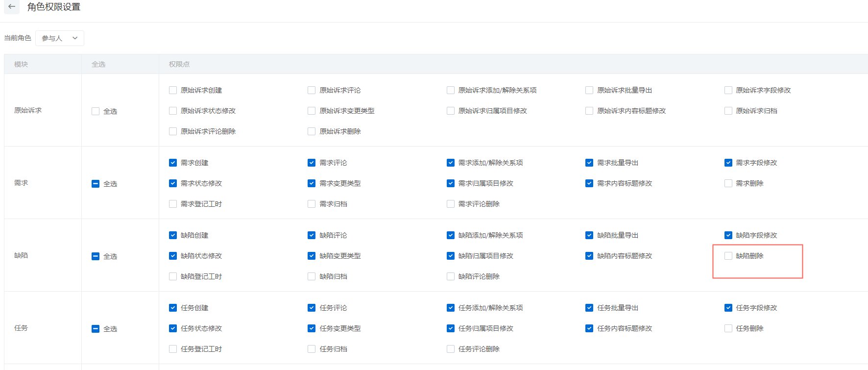The image size is (868, 370).
Task: Click the back arrow icon
Action: pos(12,7)
